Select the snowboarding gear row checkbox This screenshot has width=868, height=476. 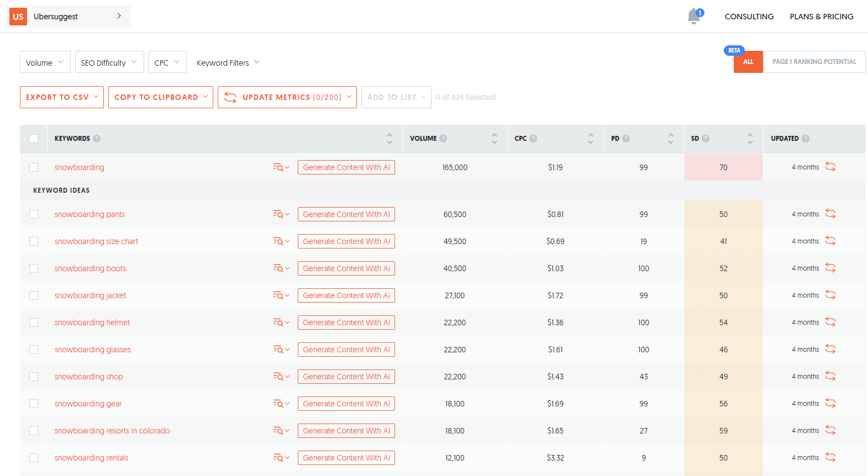(x=34, y=404)
